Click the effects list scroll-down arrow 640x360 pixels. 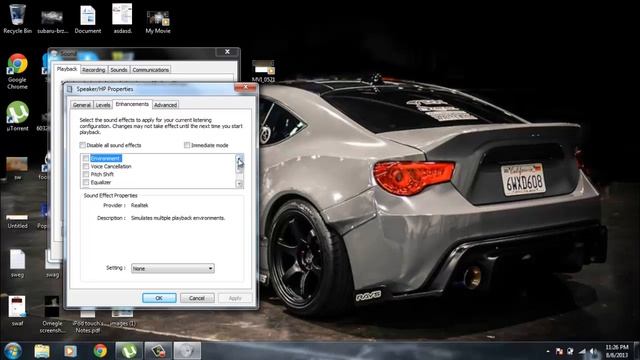coord(239,184)
